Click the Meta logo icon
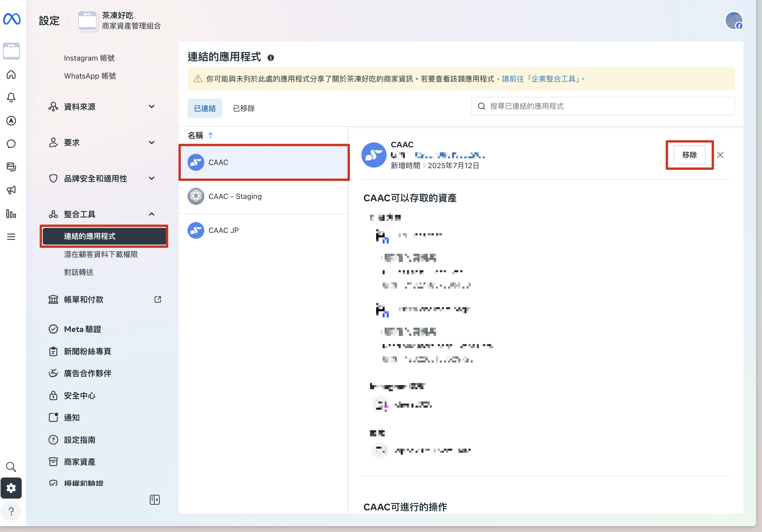The width and height of the screenshot is (762, 532). 12,18
